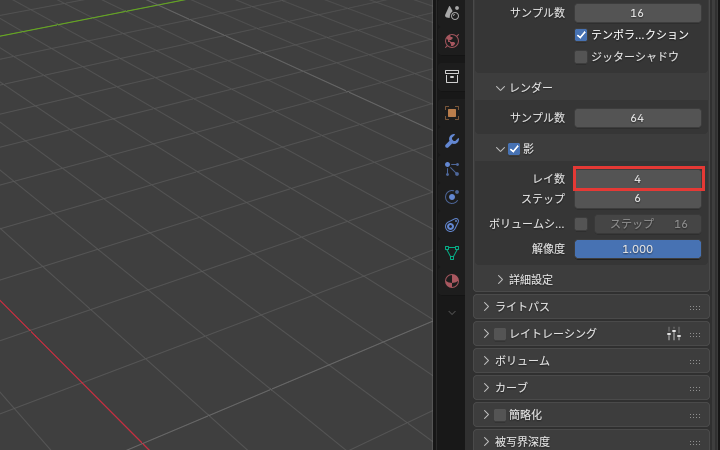The height and width of the screenshot is (450, 720).
Task: Enable the 簡略化 checkbox
Action: pyautogui.click(x=500, y=415)
